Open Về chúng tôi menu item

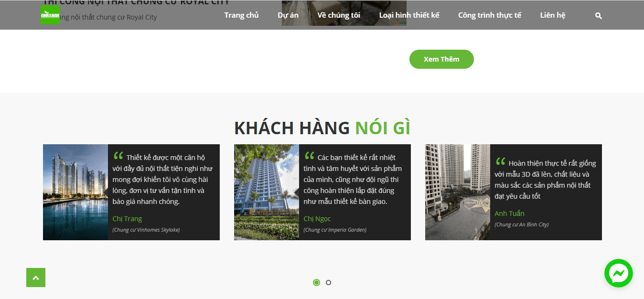[x=339, y=15]
